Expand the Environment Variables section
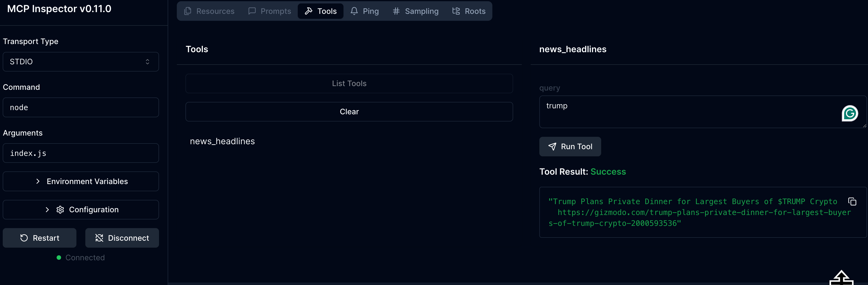The image size is (868, 285). (81, 181)
